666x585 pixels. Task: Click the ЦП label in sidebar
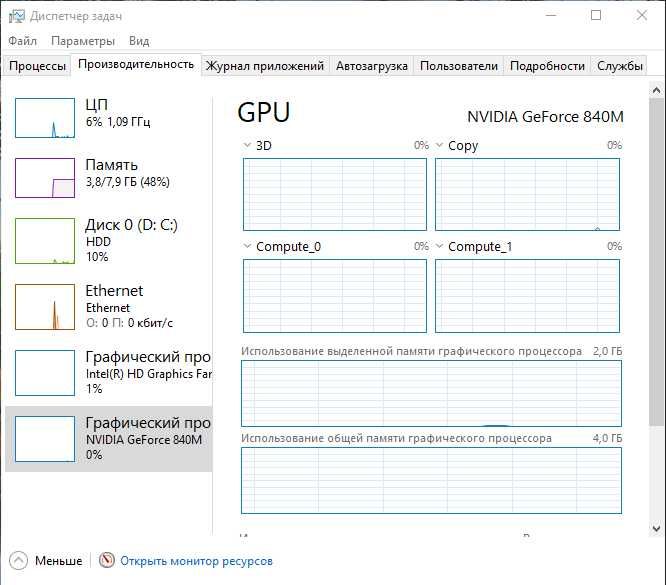coord(96,104)
